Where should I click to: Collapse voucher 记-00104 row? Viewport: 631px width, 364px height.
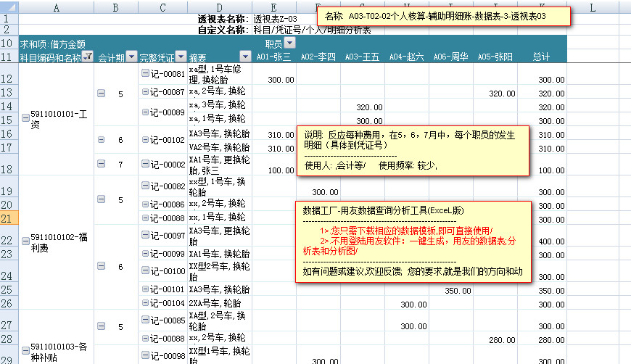pyautogui.click(x=145, y=303)
